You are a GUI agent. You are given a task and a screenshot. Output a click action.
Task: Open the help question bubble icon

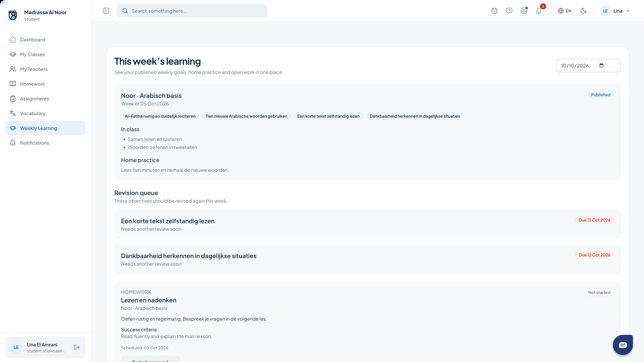tap(509, 11)
